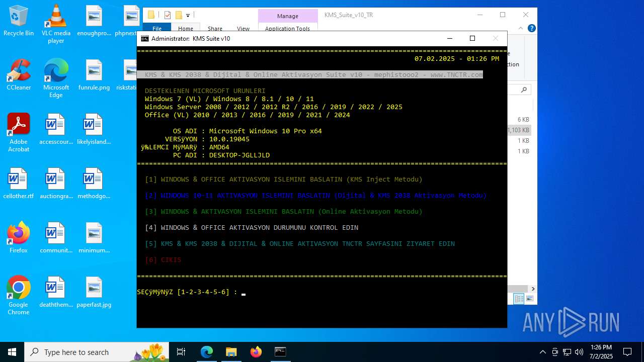
Task: Open volume control in system tray
Action: (579, 352)
